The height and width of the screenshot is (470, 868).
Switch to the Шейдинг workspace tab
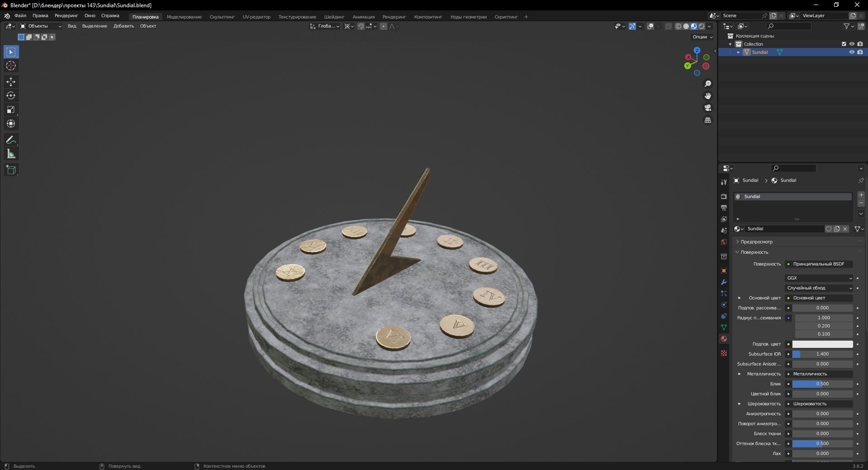[x=334, y=17]
